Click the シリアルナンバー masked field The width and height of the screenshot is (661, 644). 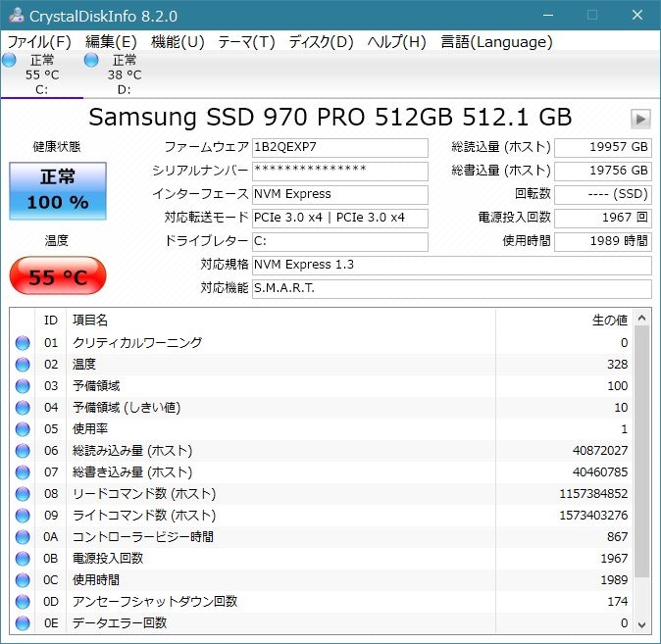(x=339, y=172)
